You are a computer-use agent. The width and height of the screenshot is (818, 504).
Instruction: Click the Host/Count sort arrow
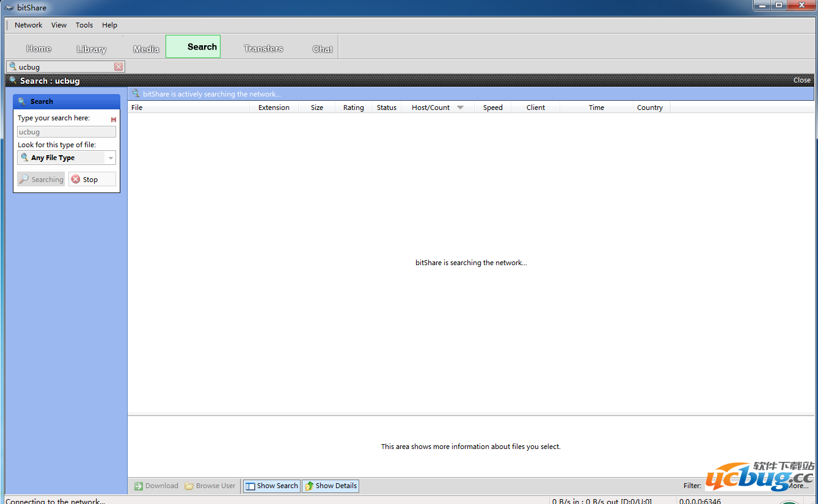[x=460, y=108]
